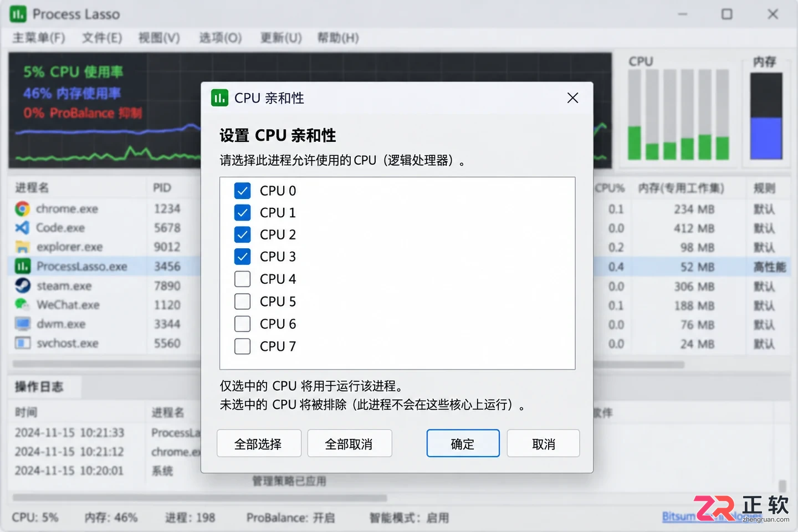Click the Process Lasso title bar icon
Screen dimensions: 798x532
click(x=18, y=14)
